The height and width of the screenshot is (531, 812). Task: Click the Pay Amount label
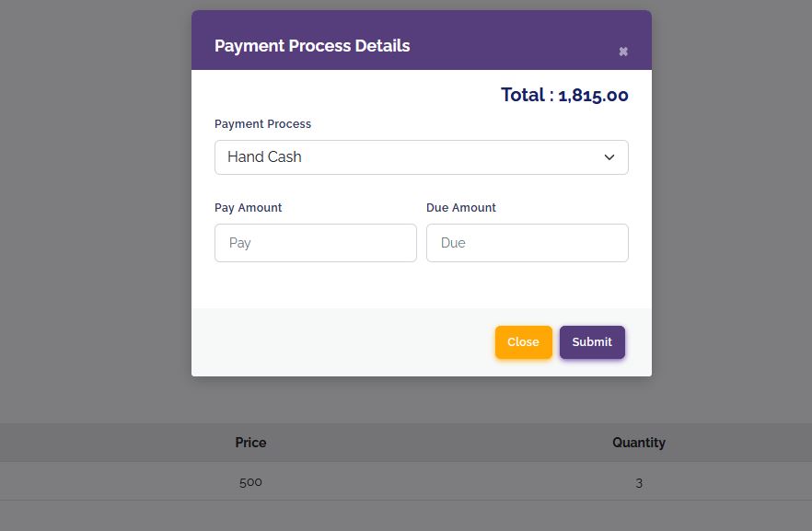coord(248,208)
